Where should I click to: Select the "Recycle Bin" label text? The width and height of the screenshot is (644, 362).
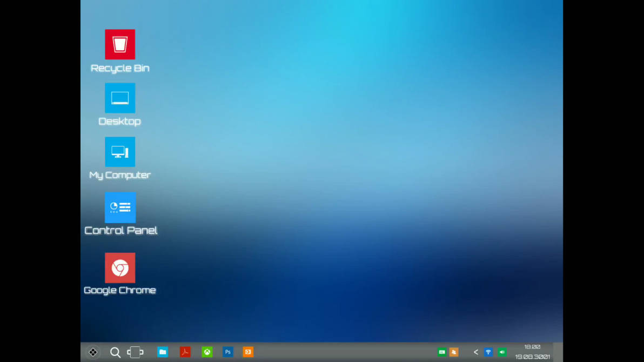[x=120, y=68]
